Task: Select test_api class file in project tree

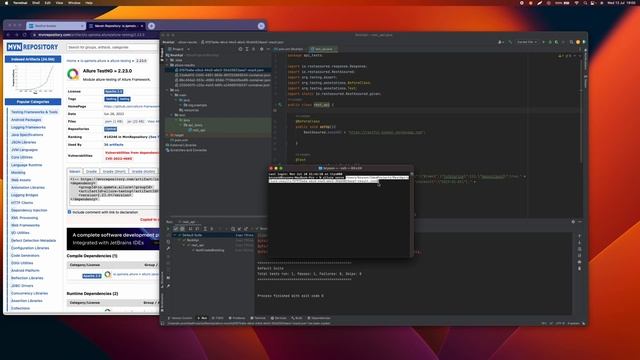Action: click(x=197, y=130)
